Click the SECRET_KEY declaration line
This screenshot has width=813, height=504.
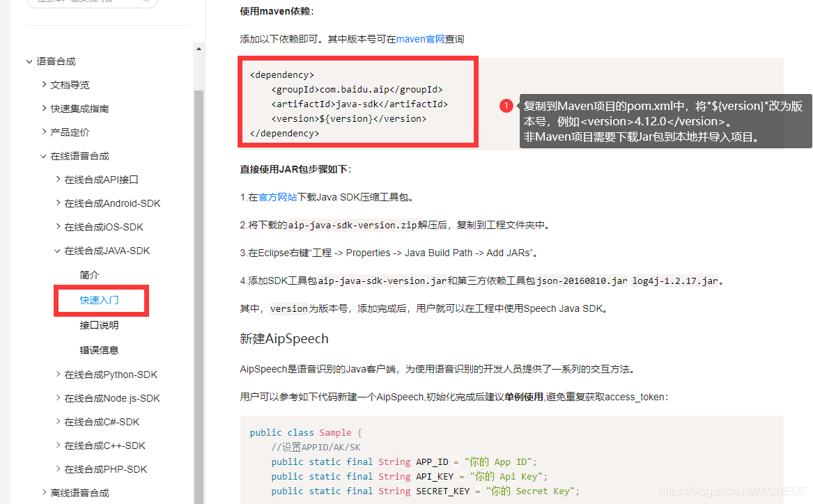click(425, 491)
